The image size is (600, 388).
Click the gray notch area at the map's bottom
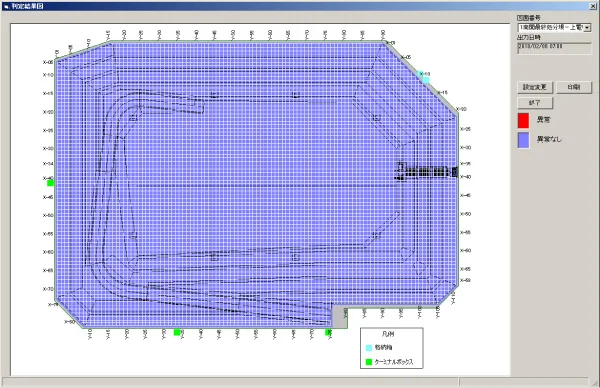coord(339,316)
